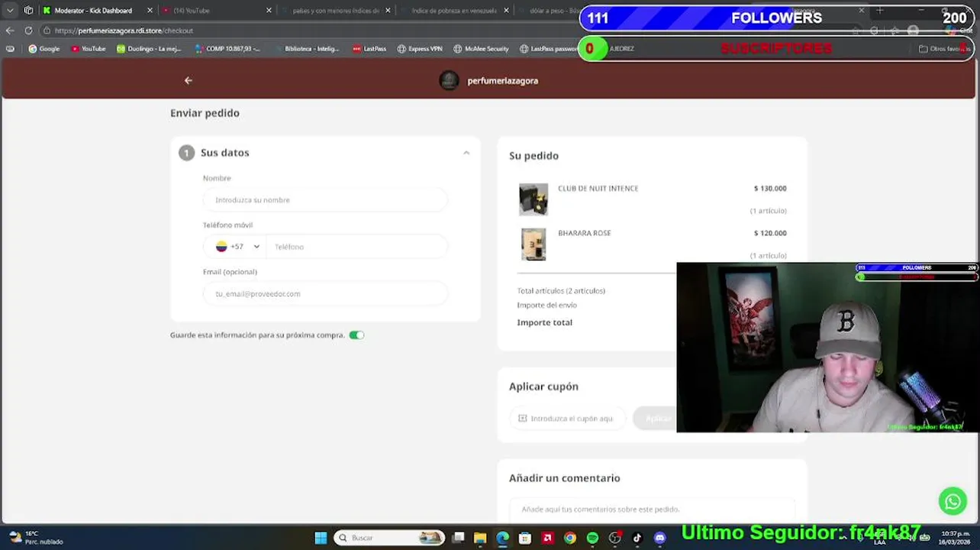Screen dimensions: 980x550
Task: Open the first LastPass bookmark
Action: click(369, 49)
